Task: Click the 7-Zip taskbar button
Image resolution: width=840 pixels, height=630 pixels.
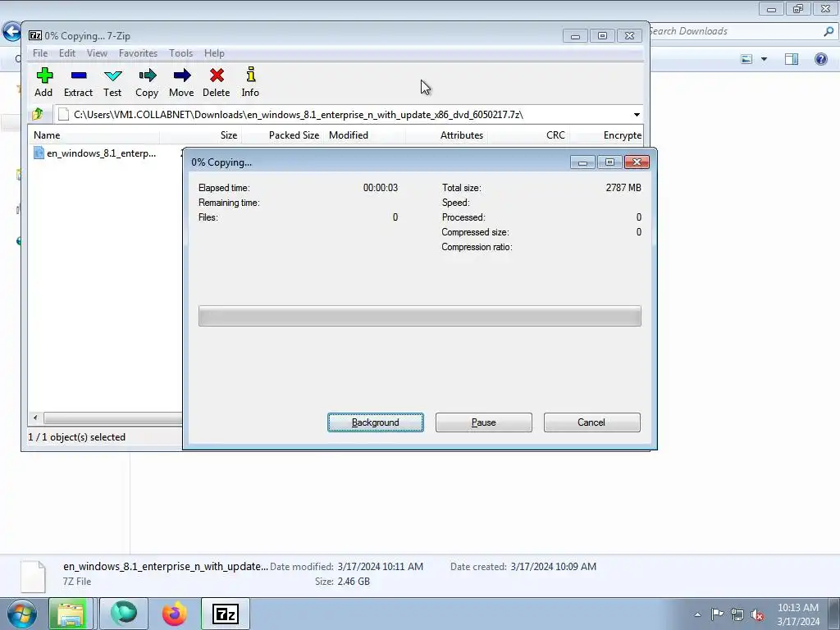Action: click(x=226, y=614)
